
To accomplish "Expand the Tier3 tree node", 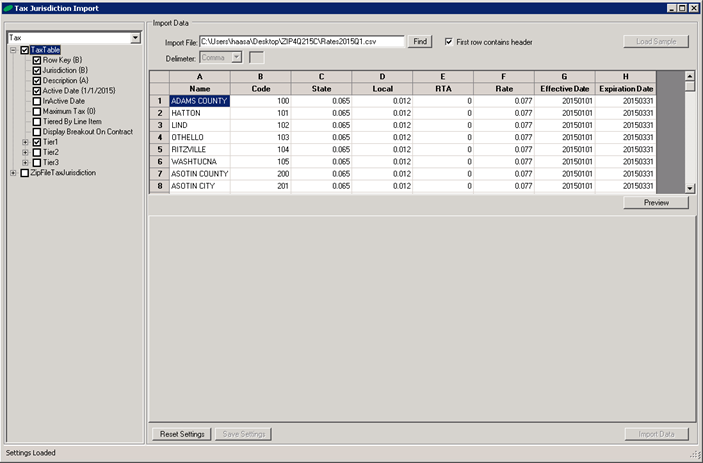I will (x=25, y=162).
